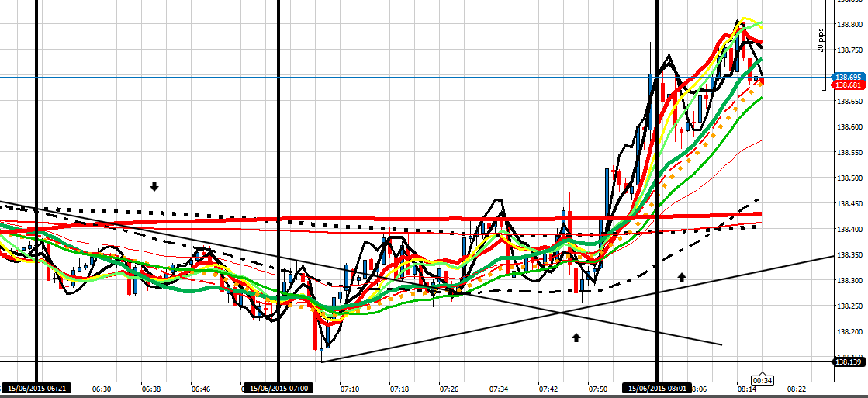The image size is (868, 398).
Task: Click the 138.200 price axis label
Action: pyautogui.click(x=851, y=331)
